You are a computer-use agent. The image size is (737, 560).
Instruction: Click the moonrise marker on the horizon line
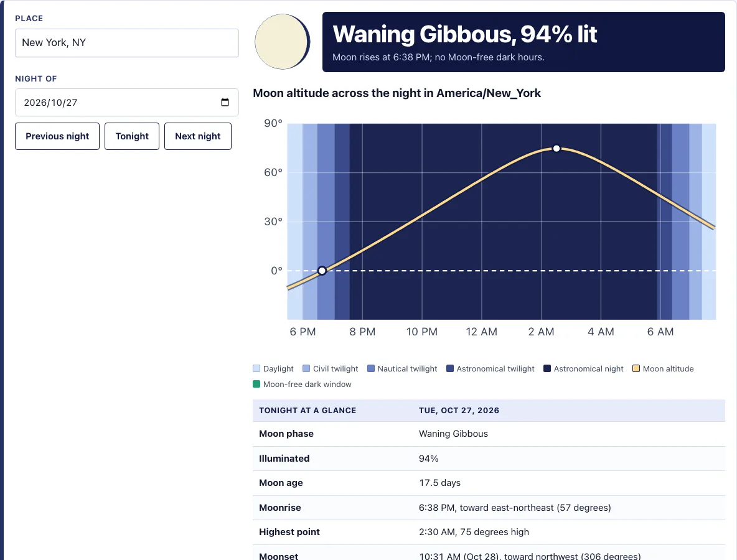coord(322,271)
